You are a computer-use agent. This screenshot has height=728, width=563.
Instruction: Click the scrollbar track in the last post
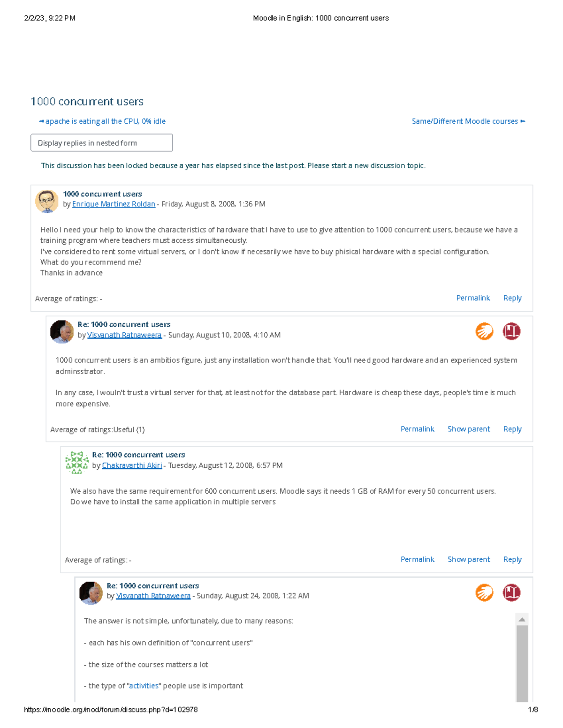click(522, 666)
